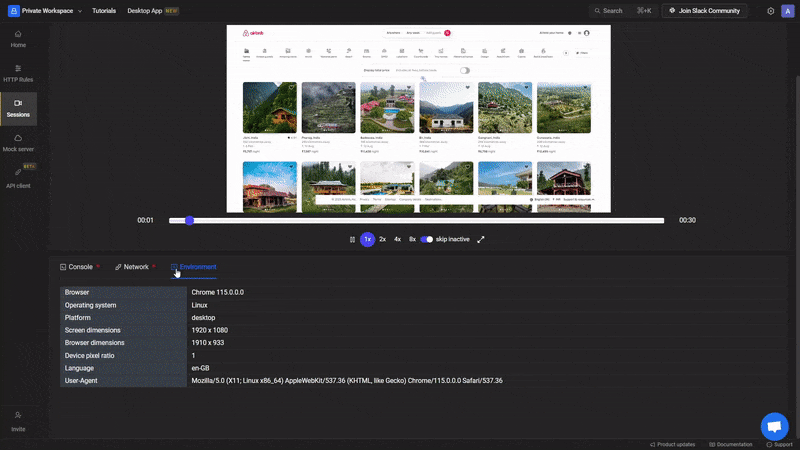Click the playback progress slider handle
The height and width of the screenshot is (450, 800).
189,220
